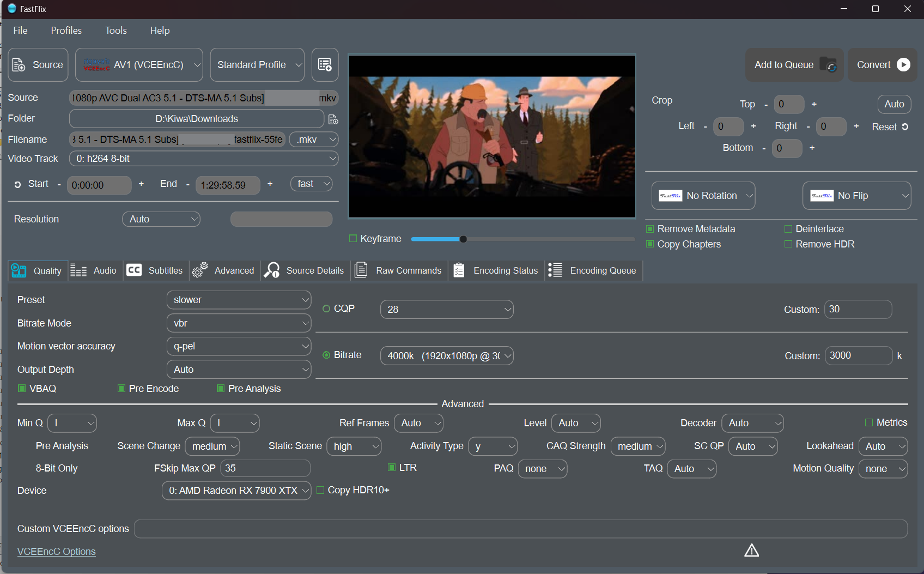The height and width of the screenshot is (574, 924).
Task: Click the Auto crop button
Action: coord(894,104)
